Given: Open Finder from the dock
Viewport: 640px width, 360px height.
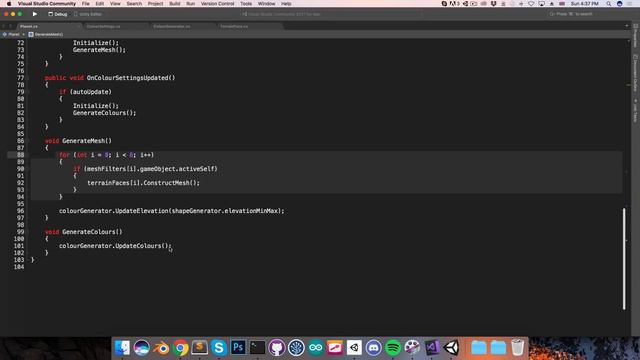Looking at the screenshot, I should pyautogui.click(x=122, y=348).
